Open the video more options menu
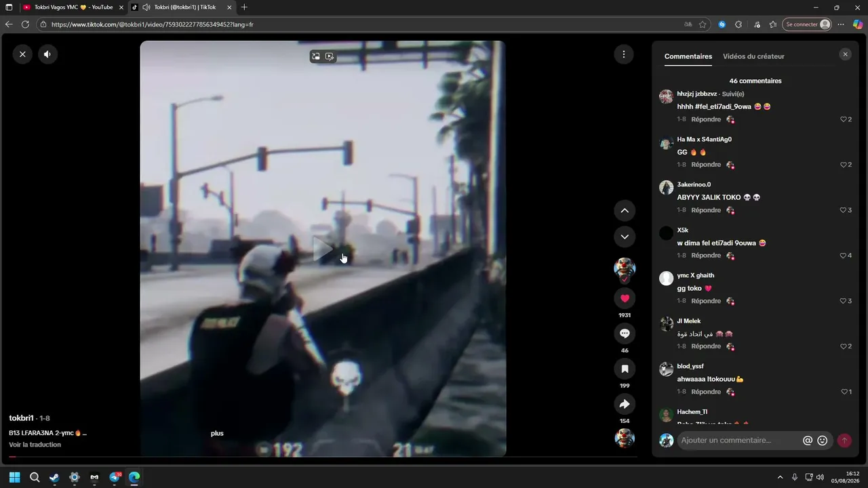Screen dimensions: 868x488 point(623,54)
